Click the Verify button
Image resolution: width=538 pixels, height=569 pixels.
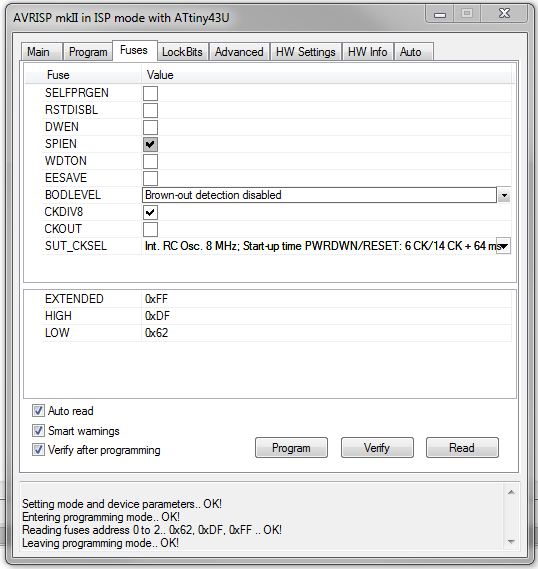click(x=377, y=448)
